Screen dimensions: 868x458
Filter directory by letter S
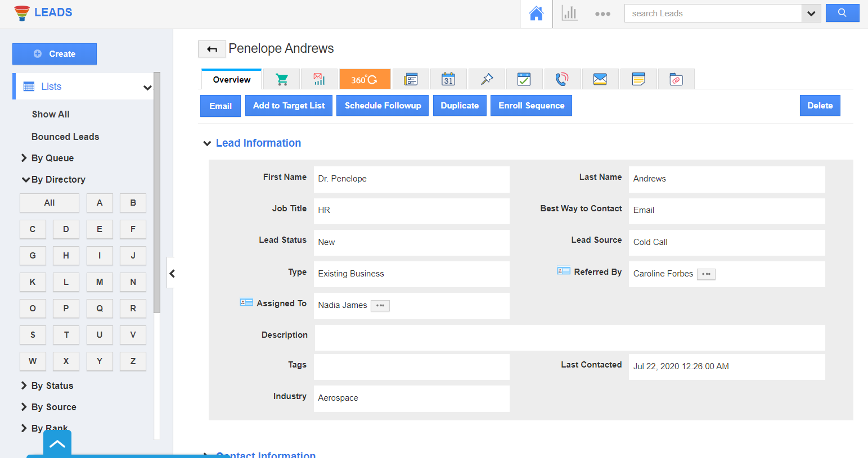coord(33,335)
